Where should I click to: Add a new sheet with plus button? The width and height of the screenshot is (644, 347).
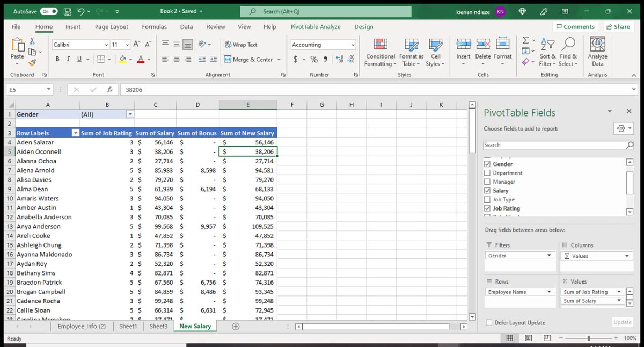tap(236, 326)
